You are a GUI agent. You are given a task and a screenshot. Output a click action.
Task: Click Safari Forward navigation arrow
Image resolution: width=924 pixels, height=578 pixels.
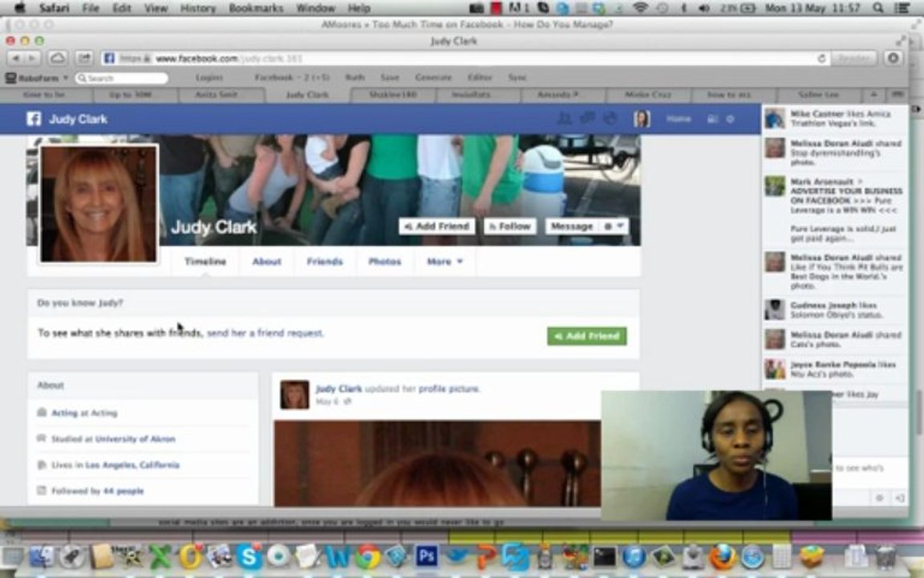point(32,59)
